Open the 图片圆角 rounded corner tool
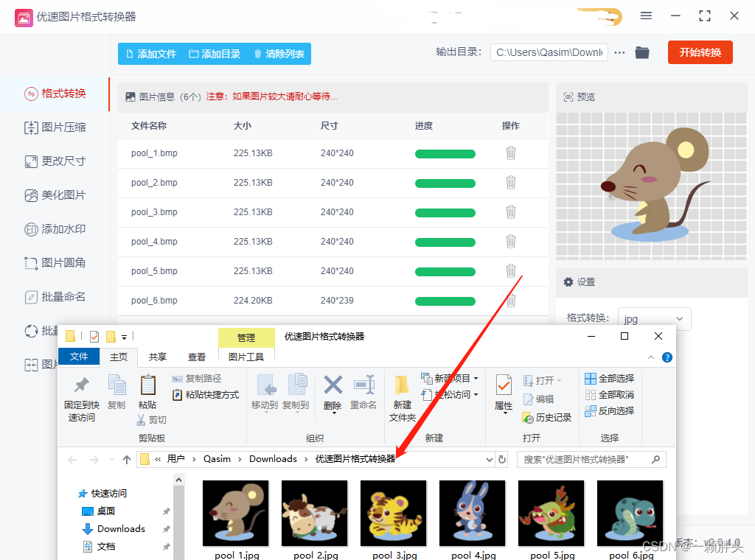This screenshot has height=560, width=755. 55,263
